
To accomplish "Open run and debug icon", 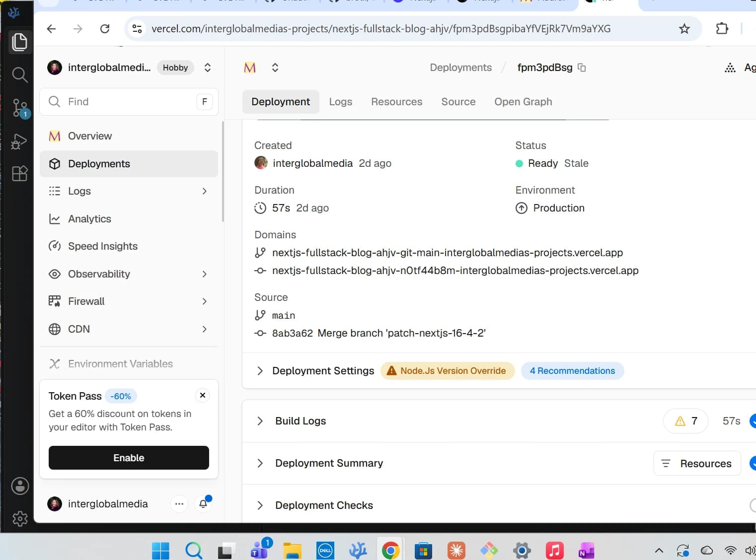I will pyautogui.click(x=19, y=141).
